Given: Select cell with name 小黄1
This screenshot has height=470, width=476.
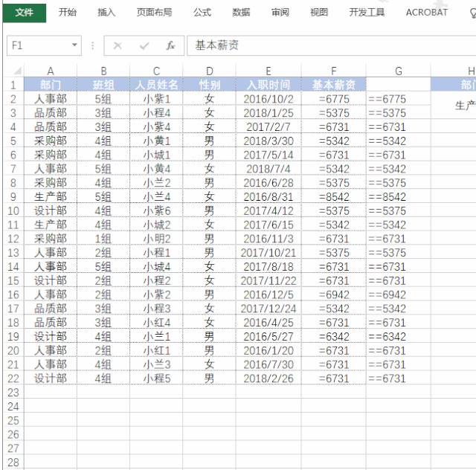Looking at the screenshot, I should tap(156, 141).
